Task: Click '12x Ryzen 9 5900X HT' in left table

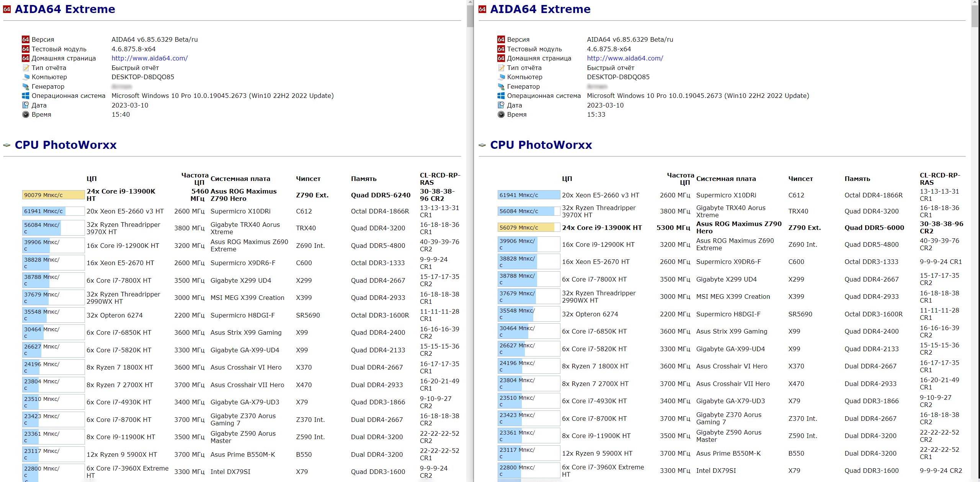Action: [122, 454]
